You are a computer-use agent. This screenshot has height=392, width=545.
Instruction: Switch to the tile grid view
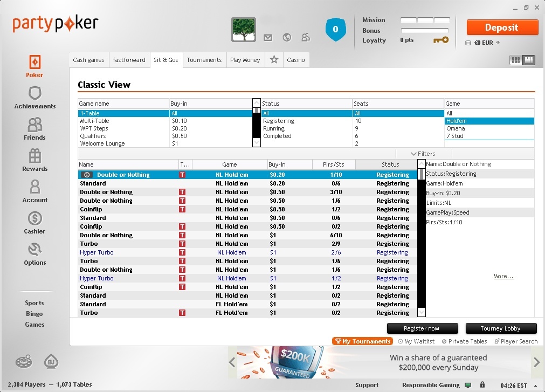516,60
